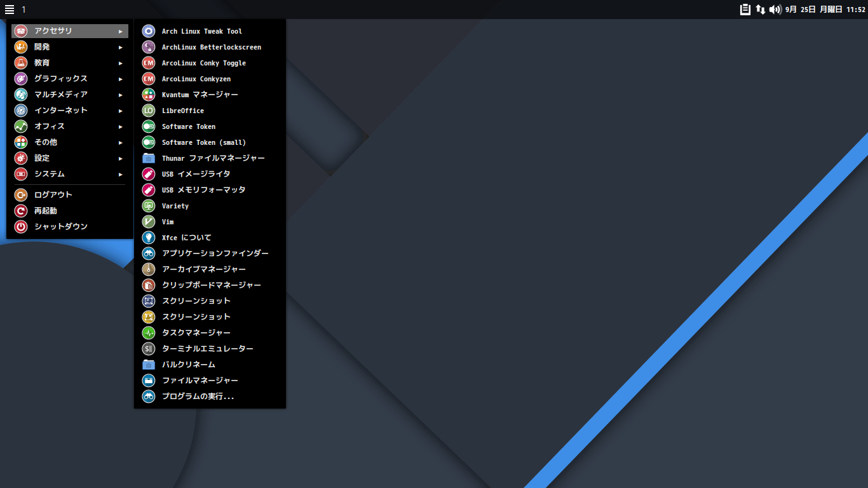The image size is (868, 488).
Task: Expand the アクセサリ submenu arrow
Action: [x=121, y=31]
